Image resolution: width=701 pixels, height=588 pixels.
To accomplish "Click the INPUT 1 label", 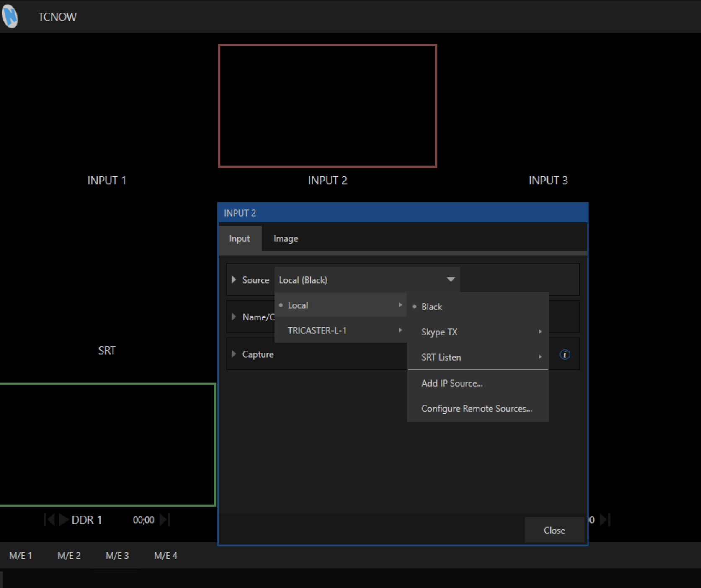I will 106,181.
